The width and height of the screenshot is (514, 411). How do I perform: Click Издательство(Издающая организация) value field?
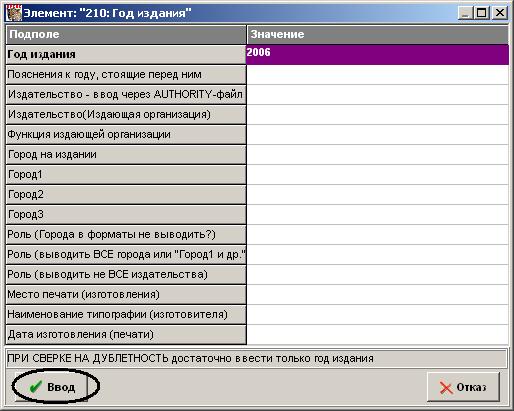click(x=377, y=115)
